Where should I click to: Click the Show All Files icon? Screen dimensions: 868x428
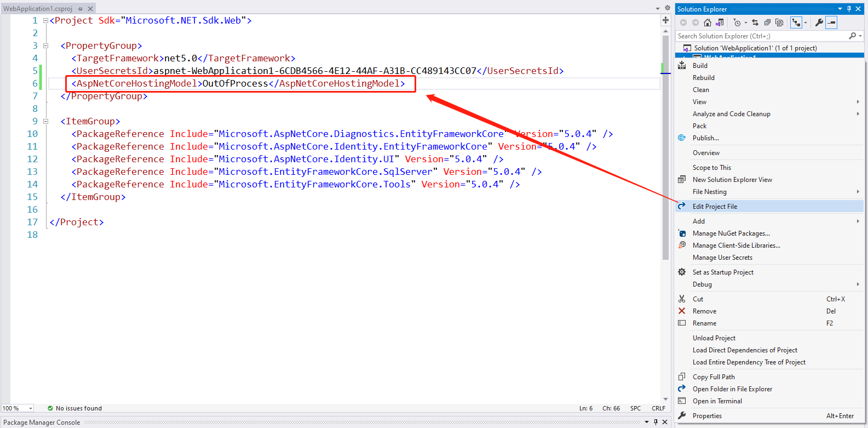click(x=779, y=22)
